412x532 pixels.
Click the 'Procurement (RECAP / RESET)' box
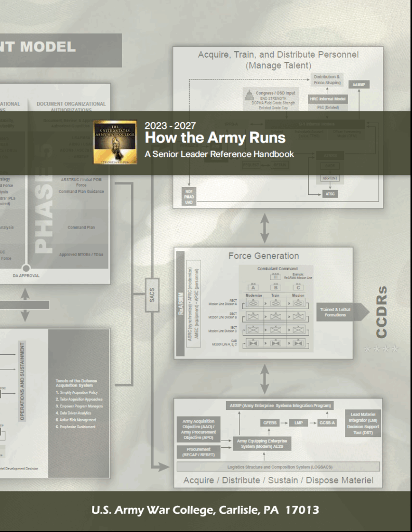click(x=198, y=452)
